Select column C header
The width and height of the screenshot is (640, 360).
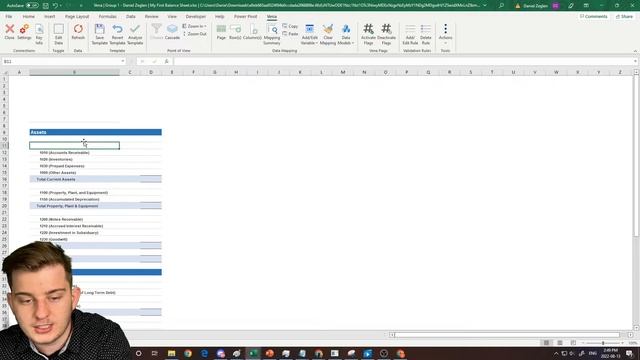(x=130, y=72)
